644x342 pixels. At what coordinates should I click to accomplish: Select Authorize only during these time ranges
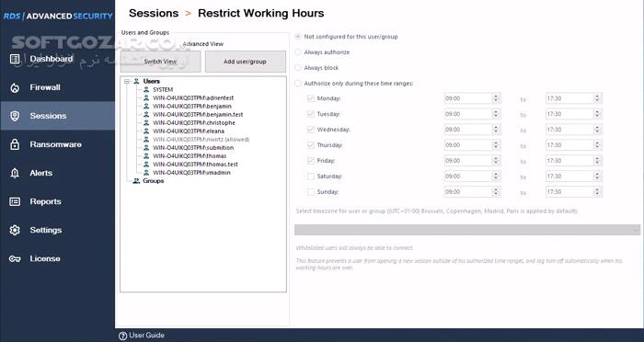[x=298, y=84]
